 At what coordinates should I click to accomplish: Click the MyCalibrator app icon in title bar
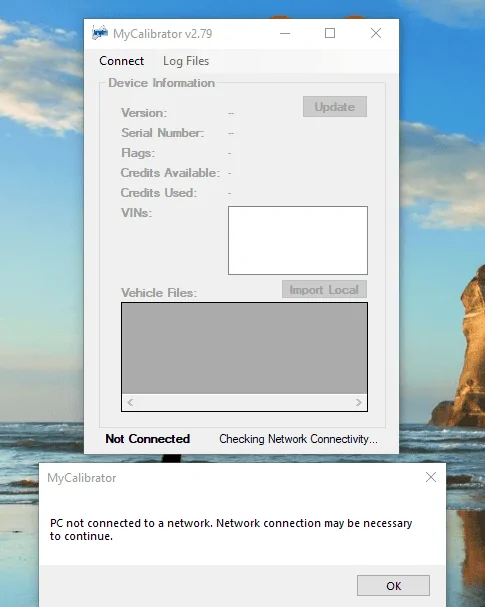coord(100,33)
